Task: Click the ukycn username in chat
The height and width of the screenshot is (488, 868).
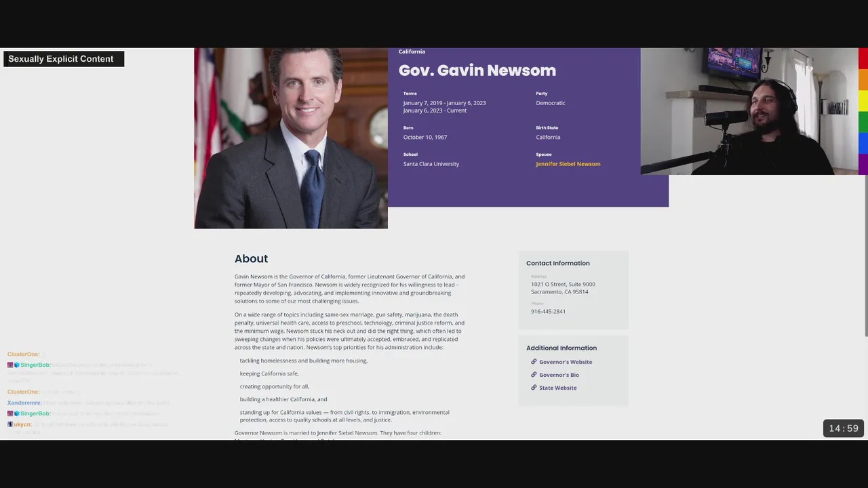Action: coord(23,424)
